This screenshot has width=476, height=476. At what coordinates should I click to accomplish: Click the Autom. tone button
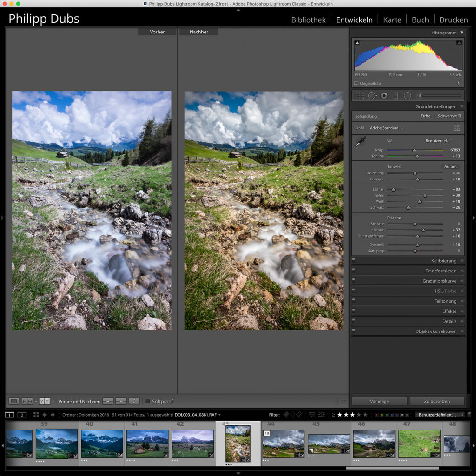pyautogui.click(x=452, y=166)
